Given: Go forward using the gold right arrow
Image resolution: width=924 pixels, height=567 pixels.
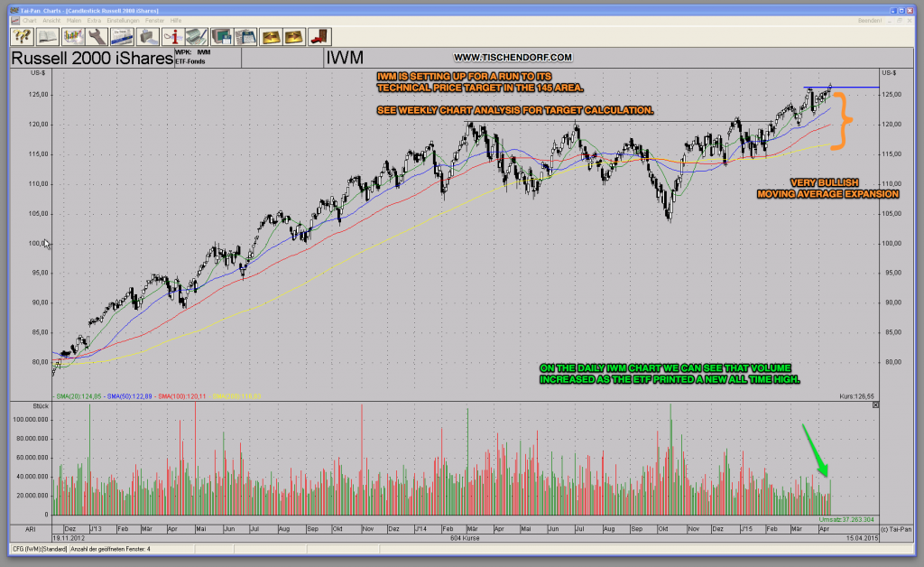Looking at the screenshot, I should [296, 36].
